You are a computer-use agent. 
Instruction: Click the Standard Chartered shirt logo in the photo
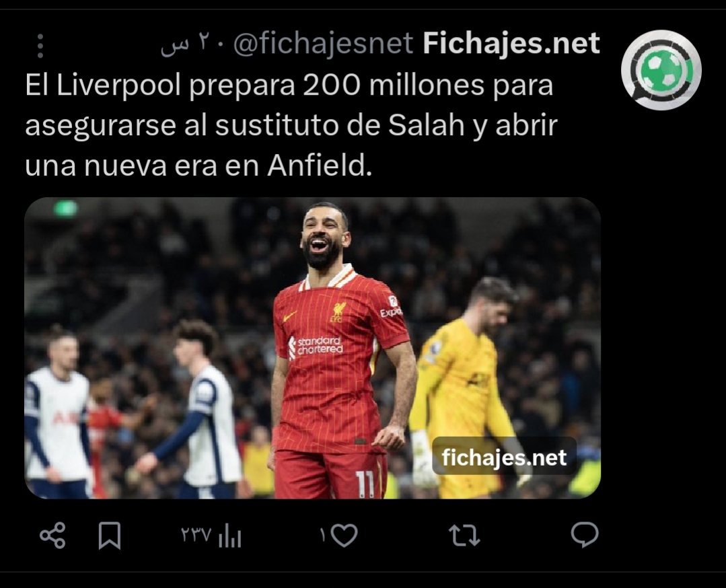[316, 345]
